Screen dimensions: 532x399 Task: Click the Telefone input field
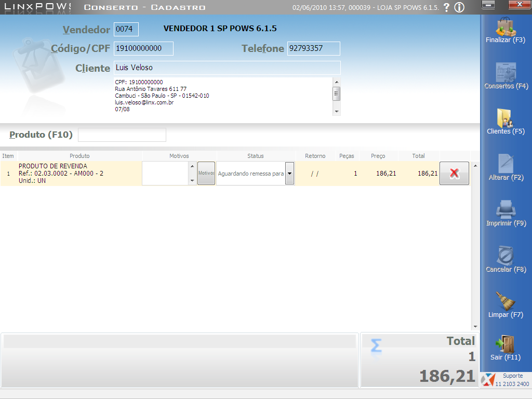tap(313, 48)
